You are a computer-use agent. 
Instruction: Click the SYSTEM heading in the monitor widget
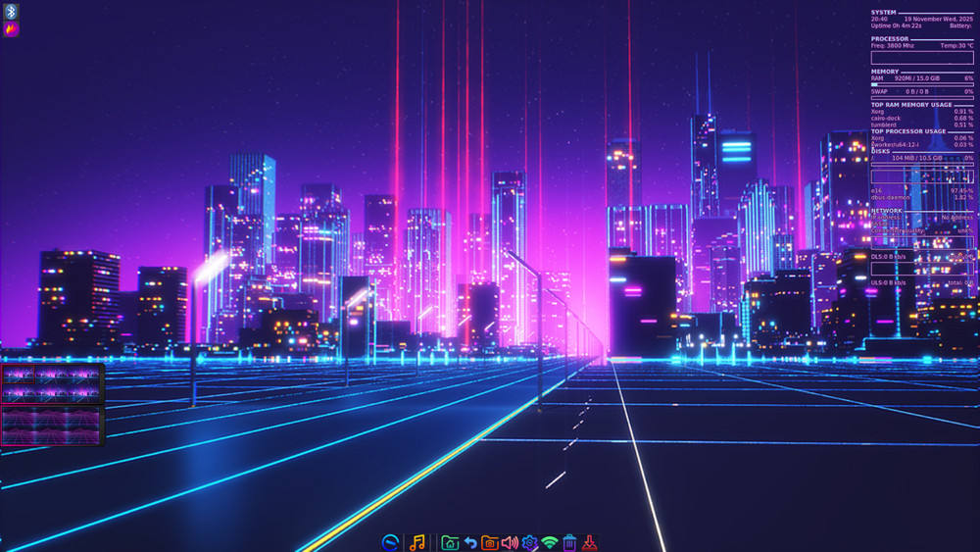pos(883,12)
